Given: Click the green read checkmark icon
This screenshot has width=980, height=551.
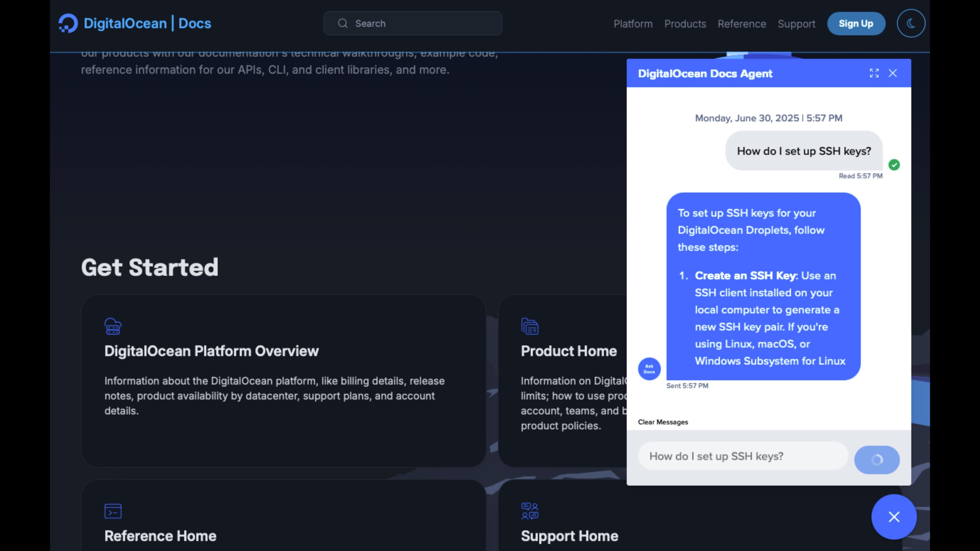Looking at the screenshot, I should pos(894,165).
